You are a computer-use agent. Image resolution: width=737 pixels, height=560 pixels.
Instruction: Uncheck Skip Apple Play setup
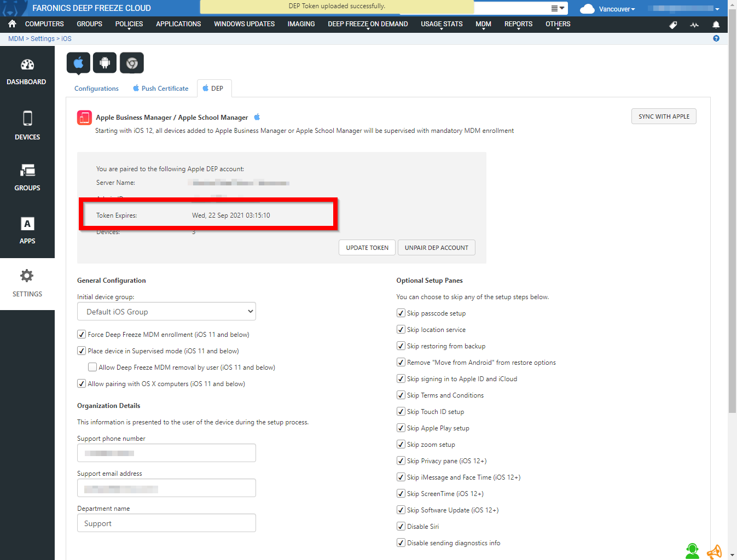point(401,428)
